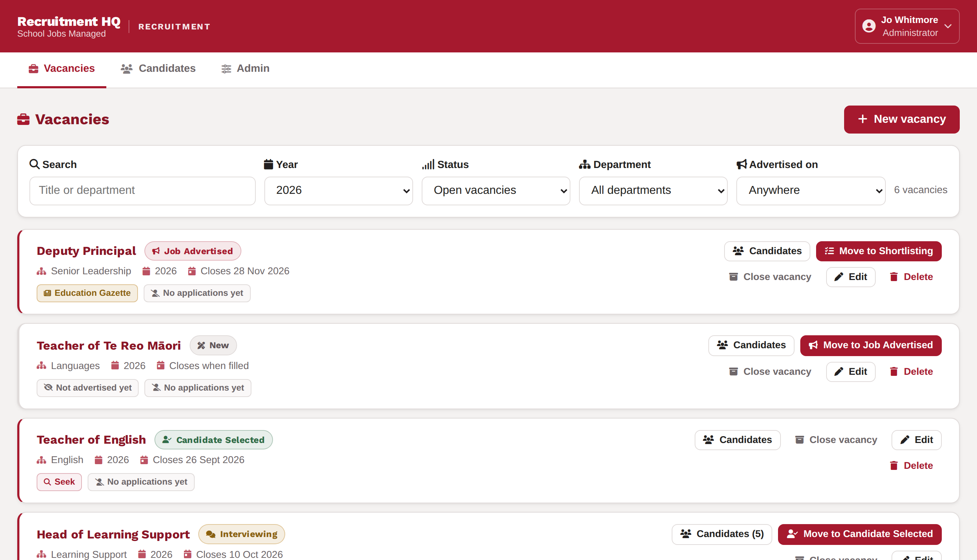
Task: Click the briefcase icon beside Vacancies heading
Action: (x=23, y=119)
